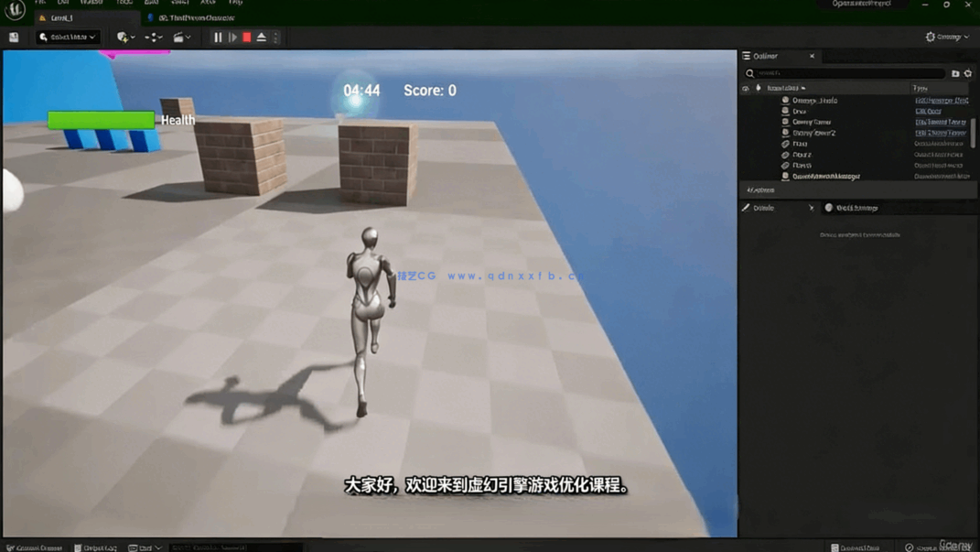
Task: Click the green Health bar
Action: coord(101,119)
